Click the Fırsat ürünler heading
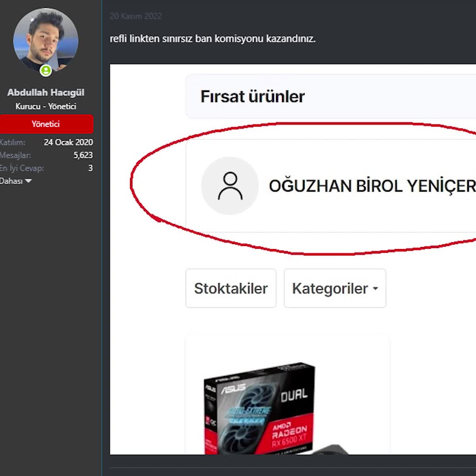This screenshot has width=476, height=476. pos(252,96)
